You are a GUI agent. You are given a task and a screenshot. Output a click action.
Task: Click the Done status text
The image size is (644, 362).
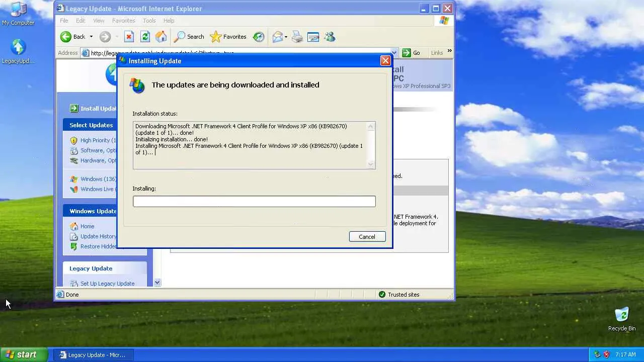[x=72, y=295]
